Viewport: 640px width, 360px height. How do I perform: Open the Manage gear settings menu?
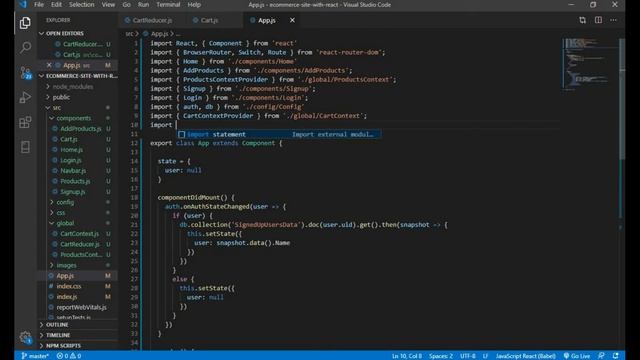click(25, 338)
